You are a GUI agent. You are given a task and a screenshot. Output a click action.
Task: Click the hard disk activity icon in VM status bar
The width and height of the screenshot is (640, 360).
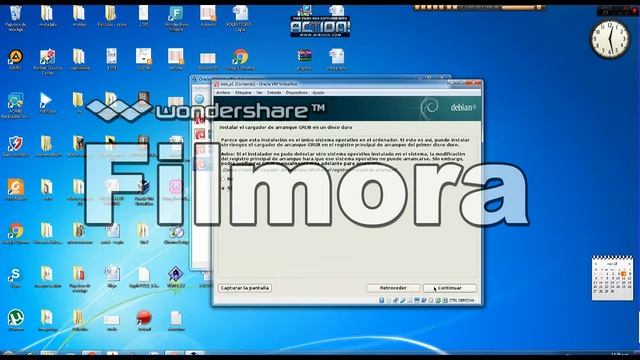click(382, 300)
